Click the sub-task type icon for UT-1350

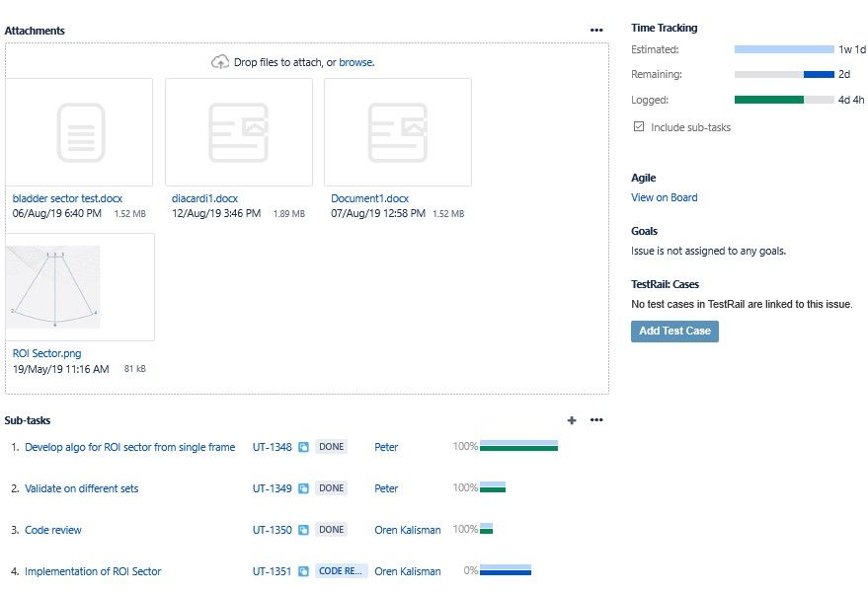coord(303,530)
